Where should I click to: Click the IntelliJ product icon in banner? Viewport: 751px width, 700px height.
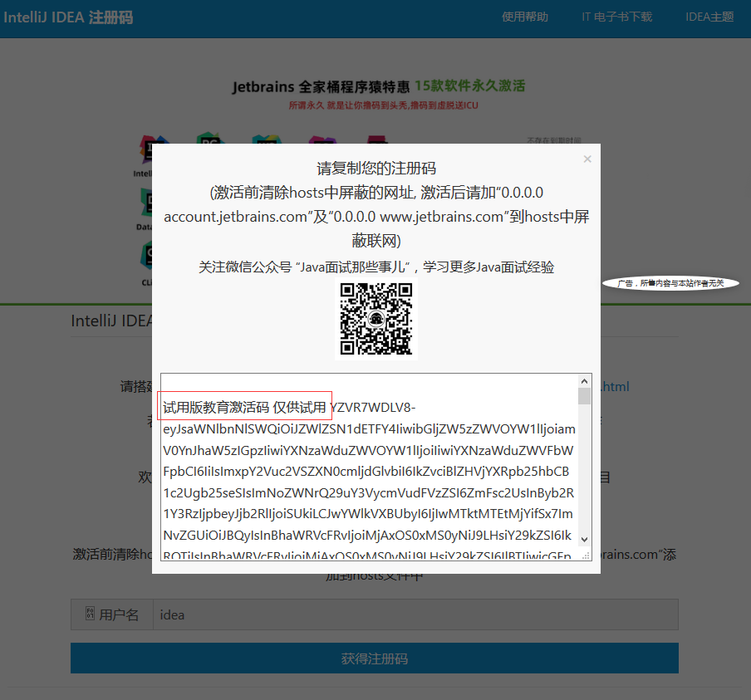pos(146,149)
